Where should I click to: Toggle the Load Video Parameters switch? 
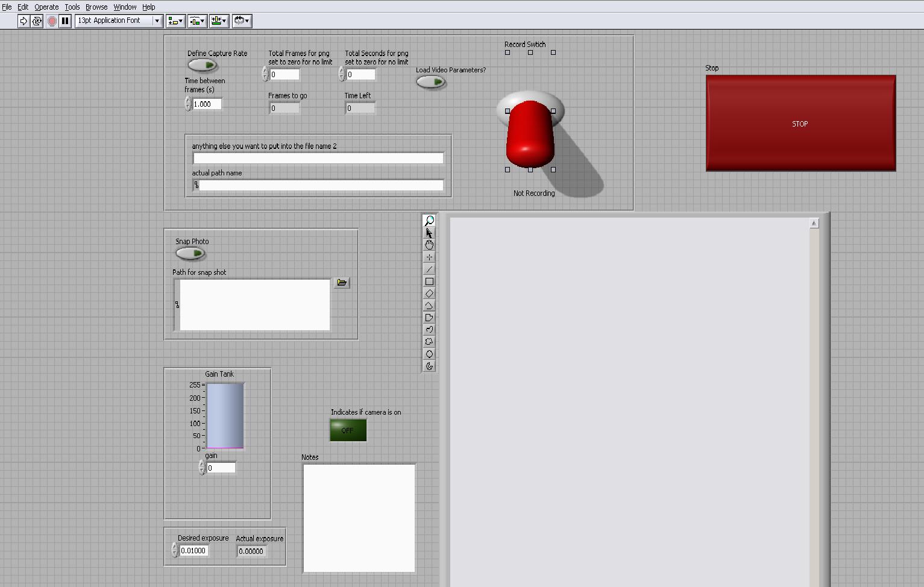(x=431, y=82)
